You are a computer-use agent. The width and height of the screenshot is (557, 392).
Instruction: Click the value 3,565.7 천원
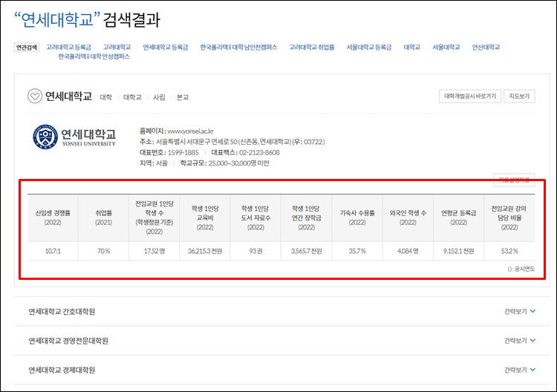pos(306,251)
